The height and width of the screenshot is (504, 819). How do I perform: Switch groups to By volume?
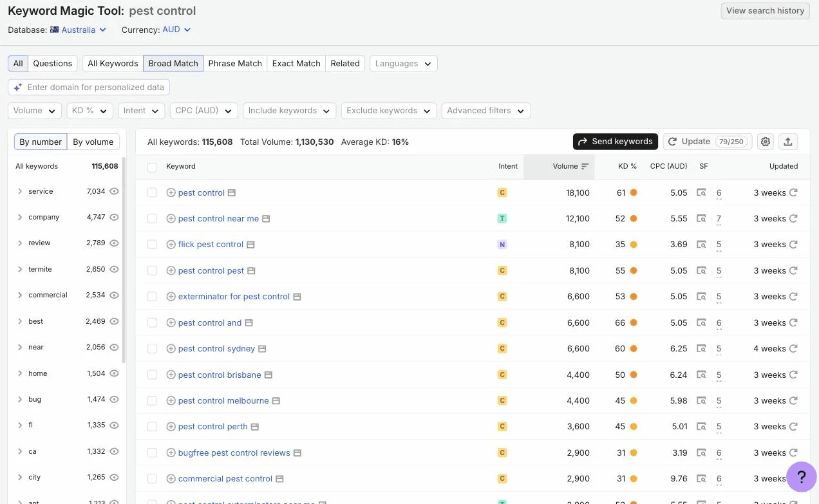pos(93,142)
